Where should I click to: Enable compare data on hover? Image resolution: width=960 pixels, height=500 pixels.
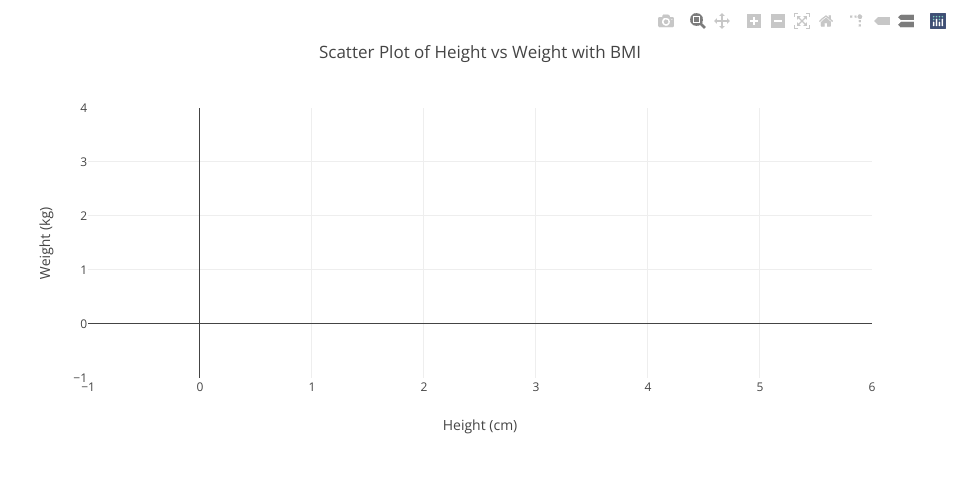pyautogui.click(x=906, y=21)
